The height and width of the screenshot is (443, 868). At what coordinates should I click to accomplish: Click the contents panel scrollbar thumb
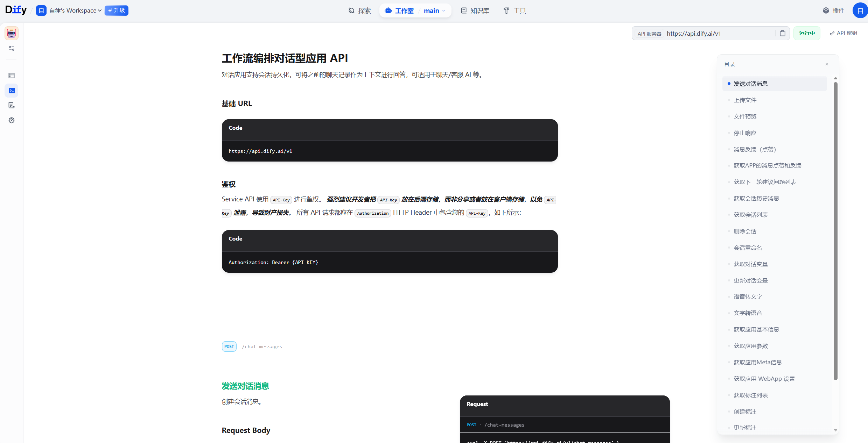[x=835, y=231]
